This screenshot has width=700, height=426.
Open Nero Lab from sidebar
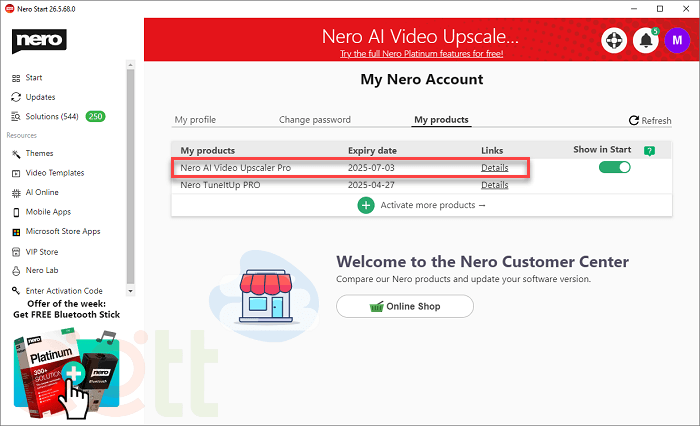coord(39,271)
